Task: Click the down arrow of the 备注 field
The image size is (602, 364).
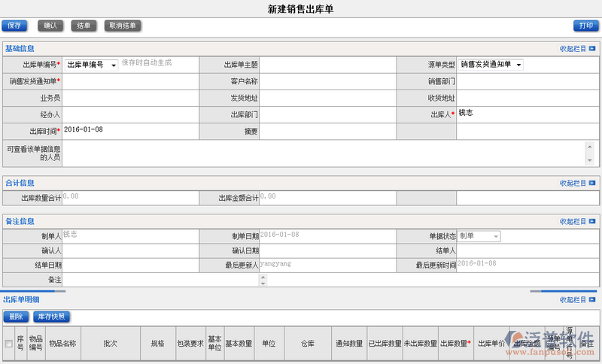Action: click(263, 283)
